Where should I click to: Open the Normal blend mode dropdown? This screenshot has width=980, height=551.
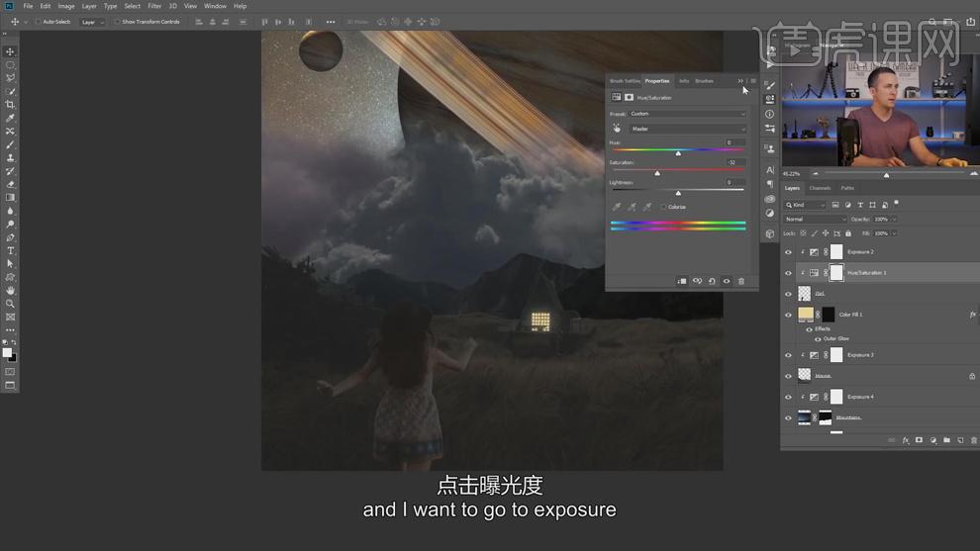(x=815, y=220)
